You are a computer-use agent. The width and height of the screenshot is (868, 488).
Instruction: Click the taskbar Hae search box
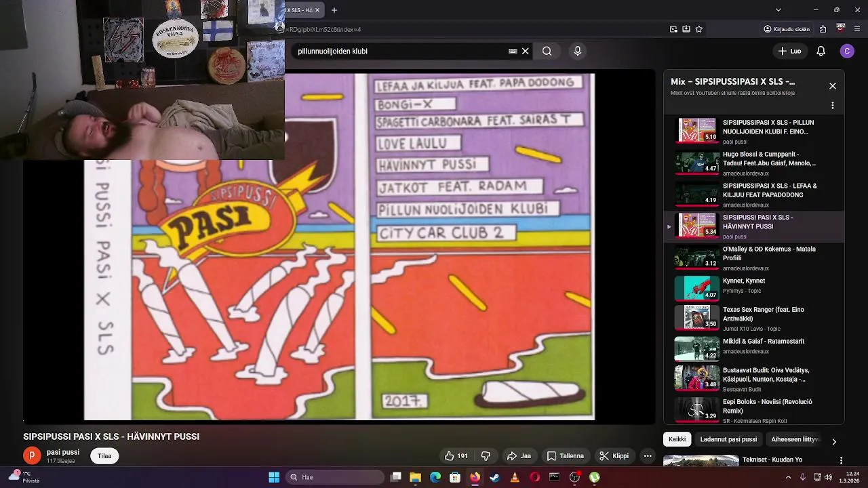point(335,477)
